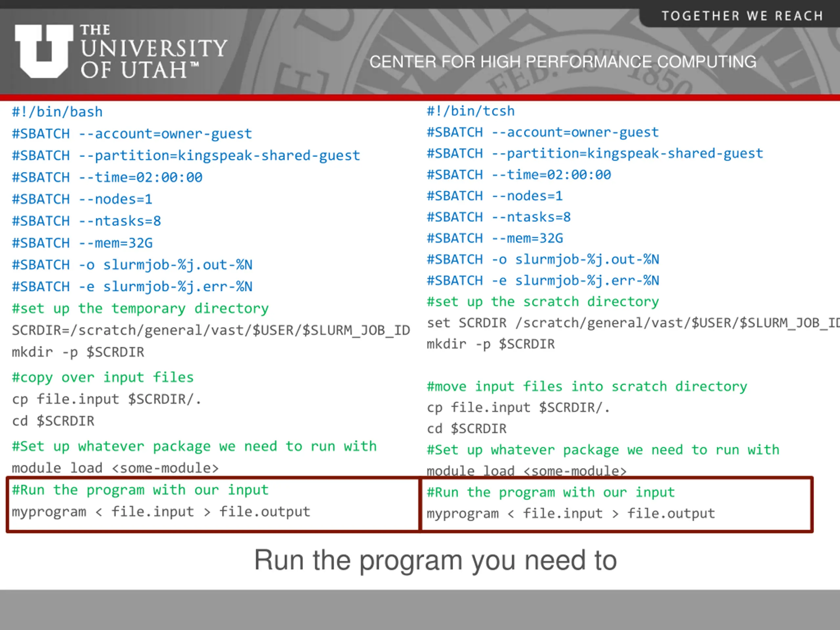Click the Center for High Performance Computing heading
840x630 pixels.
pos(562,62)
